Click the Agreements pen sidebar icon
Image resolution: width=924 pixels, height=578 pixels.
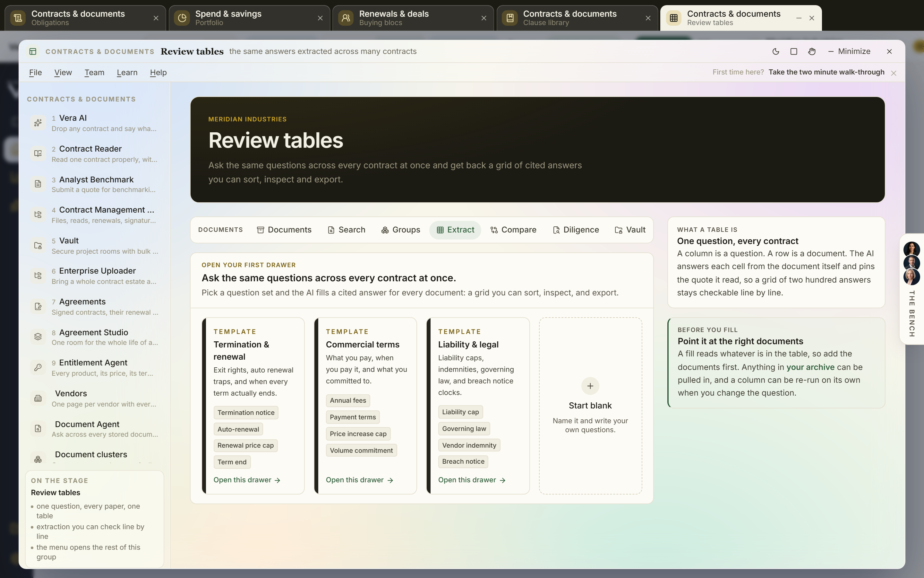[x=38, y=306]
